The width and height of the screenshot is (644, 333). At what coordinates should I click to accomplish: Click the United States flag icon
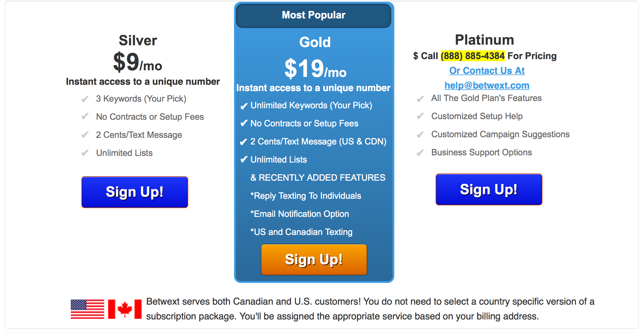coord(87,309)
